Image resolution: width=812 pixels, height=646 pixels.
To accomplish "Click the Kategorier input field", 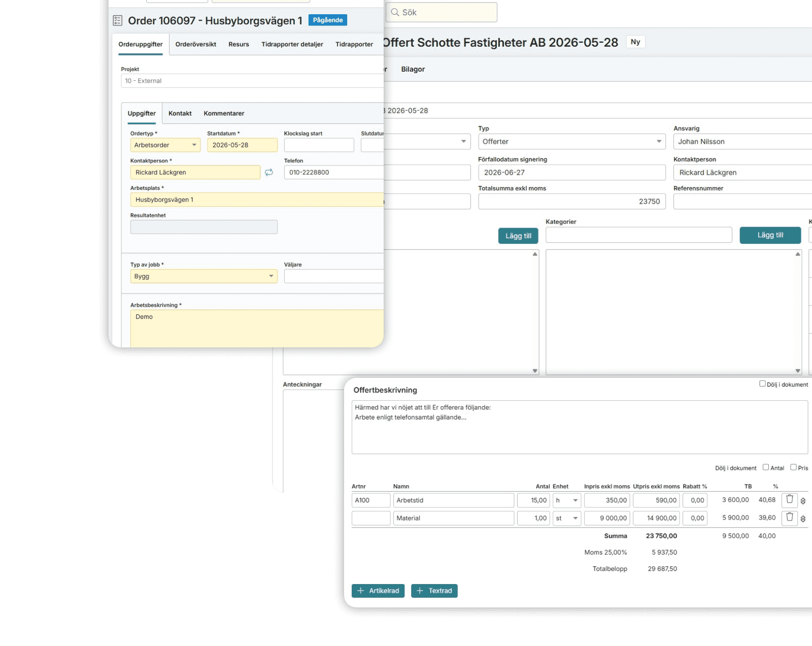I will pos(639,235).
